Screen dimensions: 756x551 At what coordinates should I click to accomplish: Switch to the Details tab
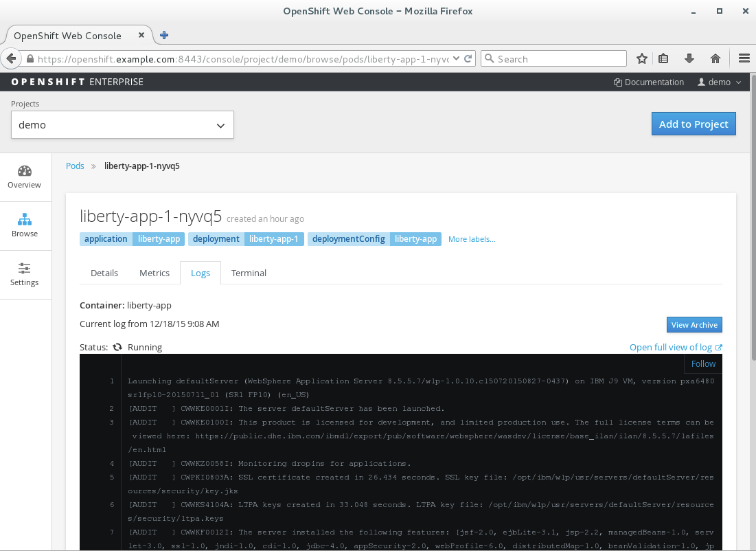pos(104,273)
